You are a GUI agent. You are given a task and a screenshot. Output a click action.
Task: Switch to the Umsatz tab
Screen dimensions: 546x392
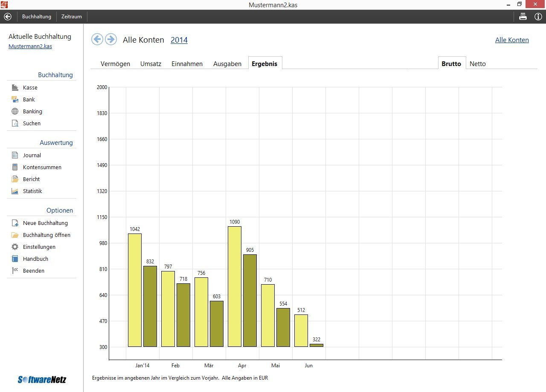[x=151, y=63]
